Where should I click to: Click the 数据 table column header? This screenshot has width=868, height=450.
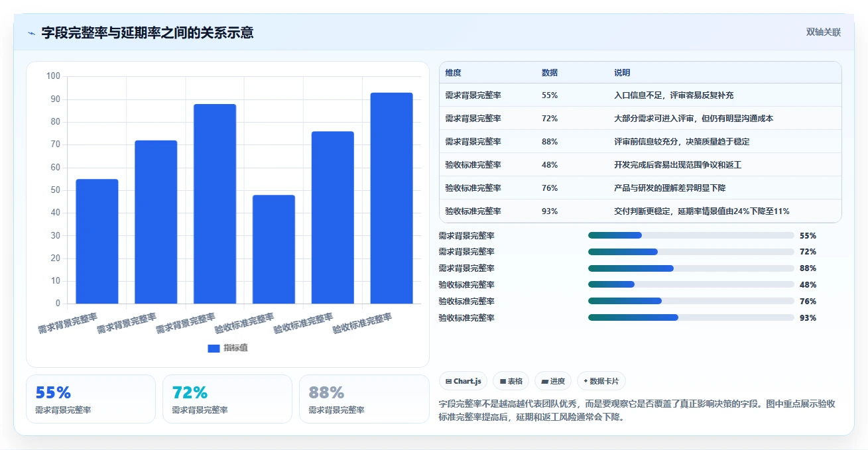click(550, 73)
